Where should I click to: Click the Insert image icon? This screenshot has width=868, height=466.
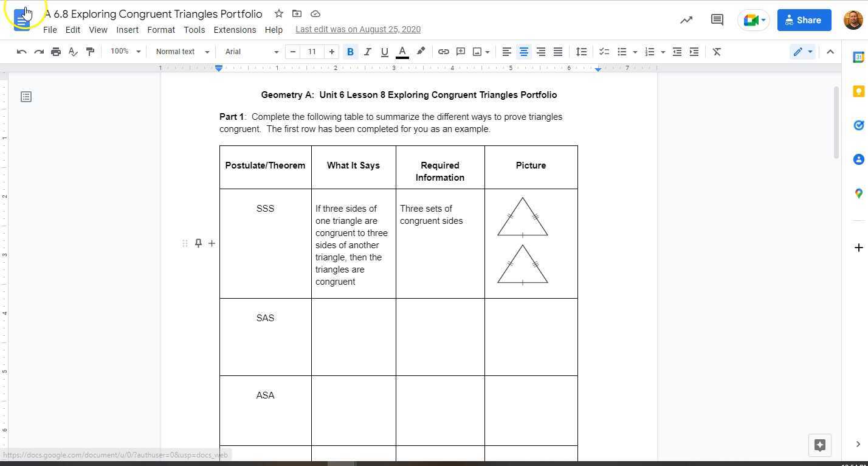click(x=477, y=52)
